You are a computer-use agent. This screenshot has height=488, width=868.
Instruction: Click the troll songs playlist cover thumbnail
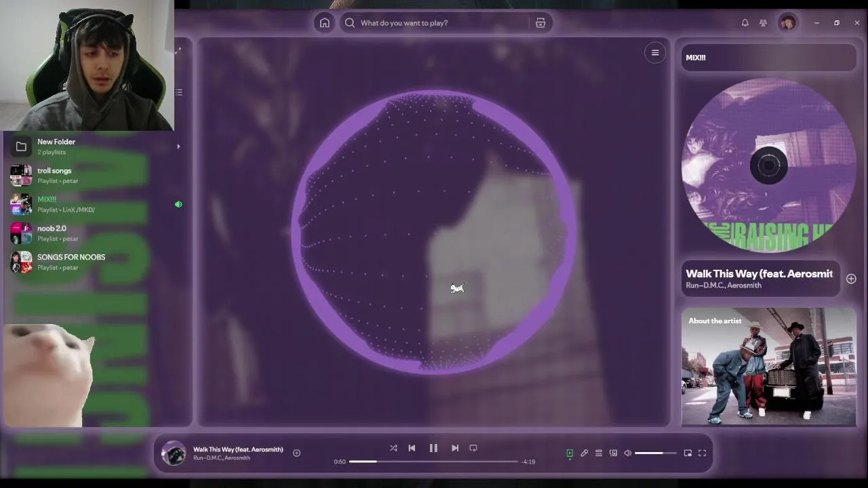21,176
